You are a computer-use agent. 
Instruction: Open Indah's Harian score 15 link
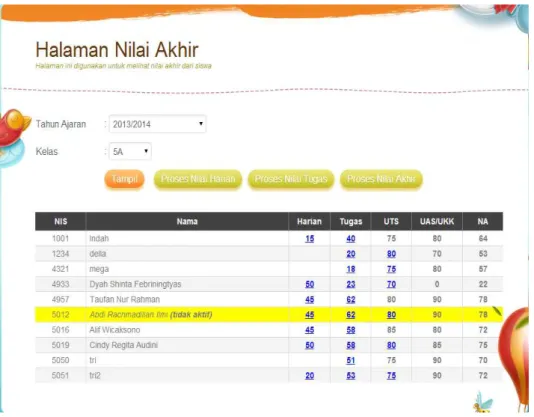[310, 238]
